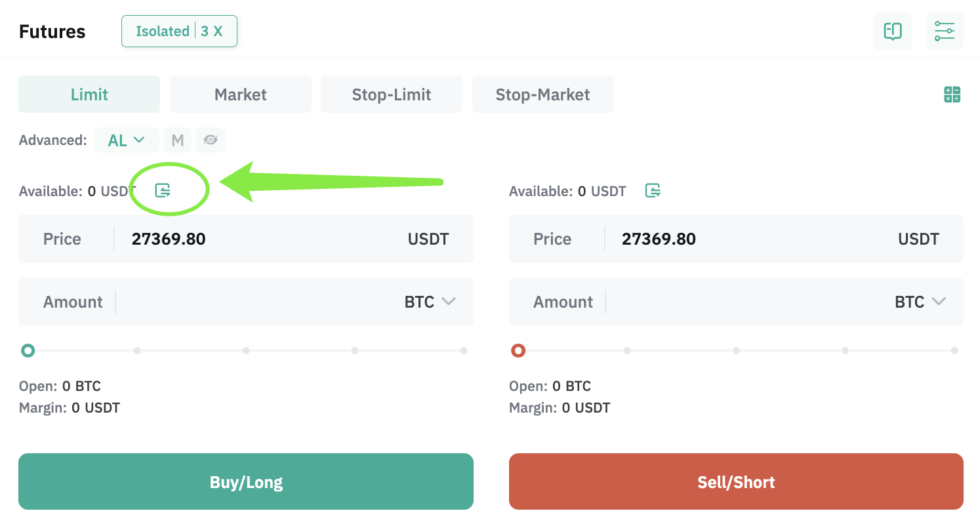Select the Stop-Market order tab
This screenshot has width=980, height=530.
tap(543, 94)
